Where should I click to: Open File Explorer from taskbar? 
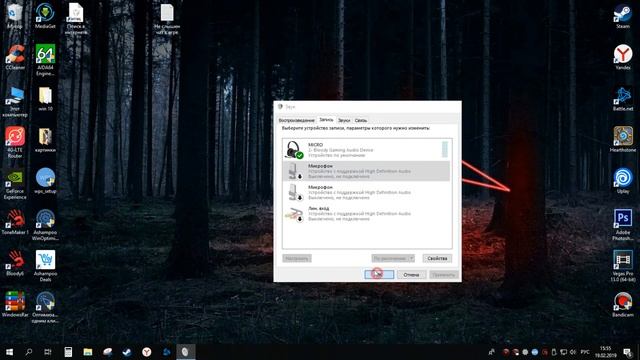[x=88, y=352]
